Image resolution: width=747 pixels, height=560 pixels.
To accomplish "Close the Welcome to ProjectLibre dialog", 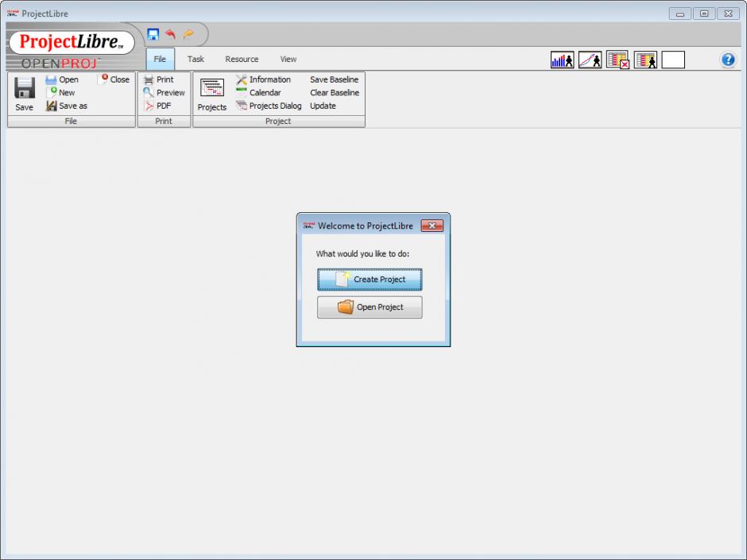I will (x=432, y=226).
